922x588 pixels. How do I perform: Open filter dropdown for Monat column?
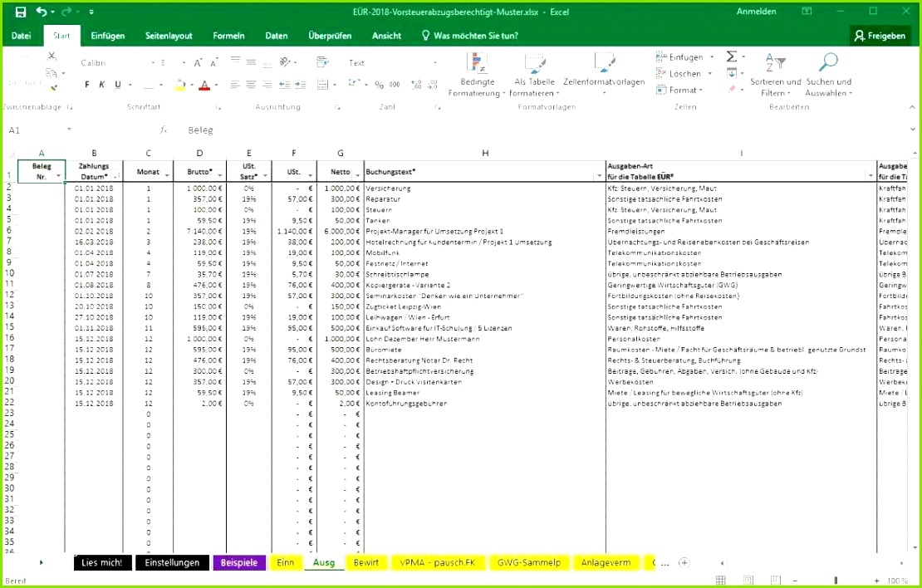167,176
